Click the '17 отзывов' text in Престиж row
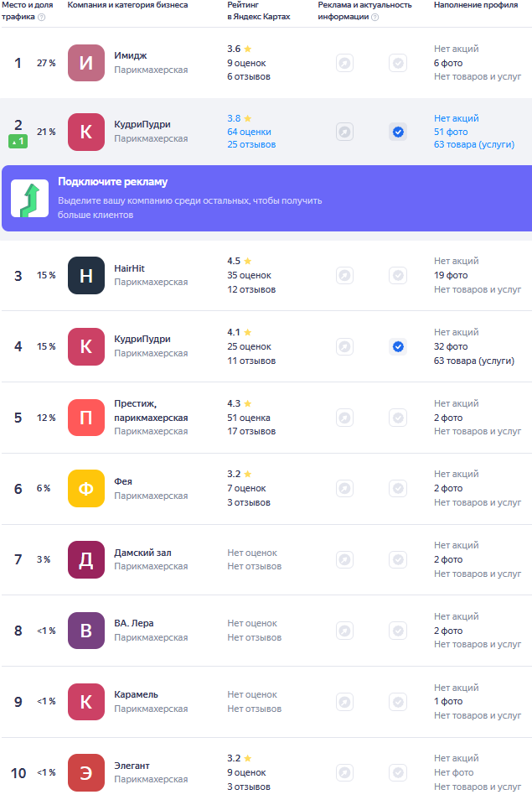Image resolution: width=532 pixels, height=805 pixels. pyautogui.click(x=251, y=431)
